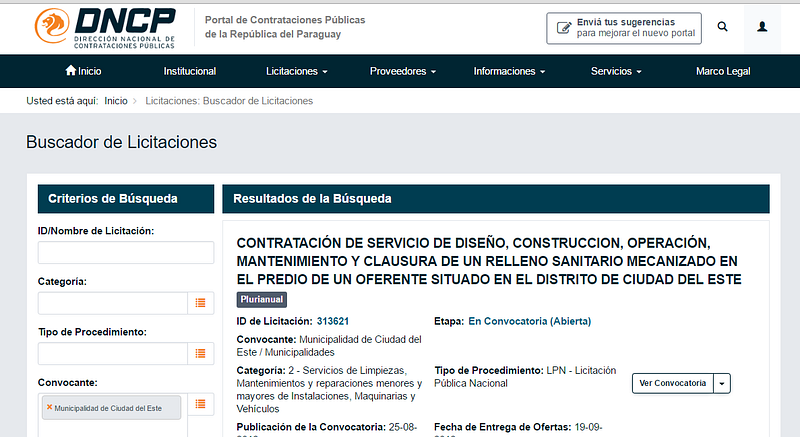Click the Resultados de la Búsqueda header
Viewport: 800px width, 437px height.
tap(496, 199)
